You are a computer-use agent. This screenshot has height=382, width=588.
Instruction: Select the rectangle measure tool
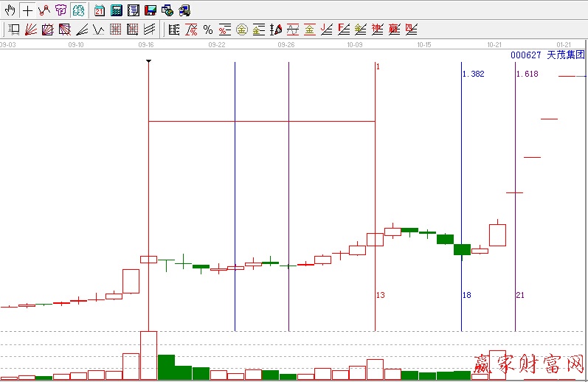(x=13, y=29)
